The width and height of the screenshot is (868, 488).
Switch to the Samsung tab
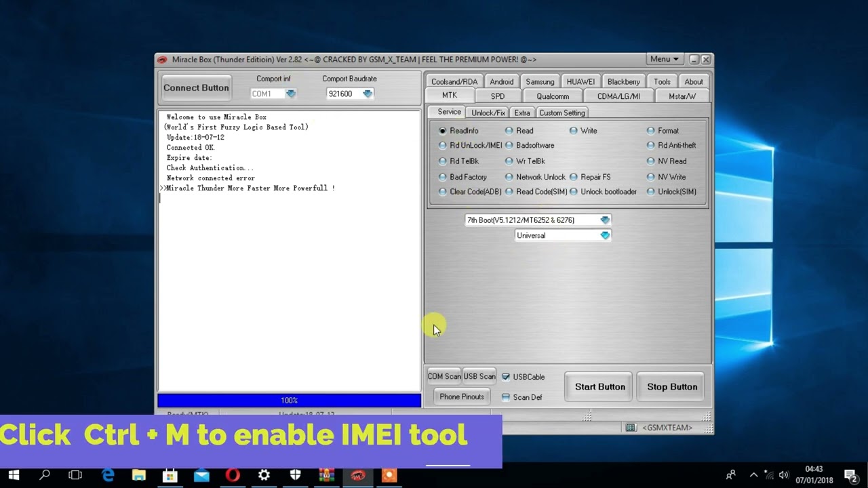tap(540, 81)
